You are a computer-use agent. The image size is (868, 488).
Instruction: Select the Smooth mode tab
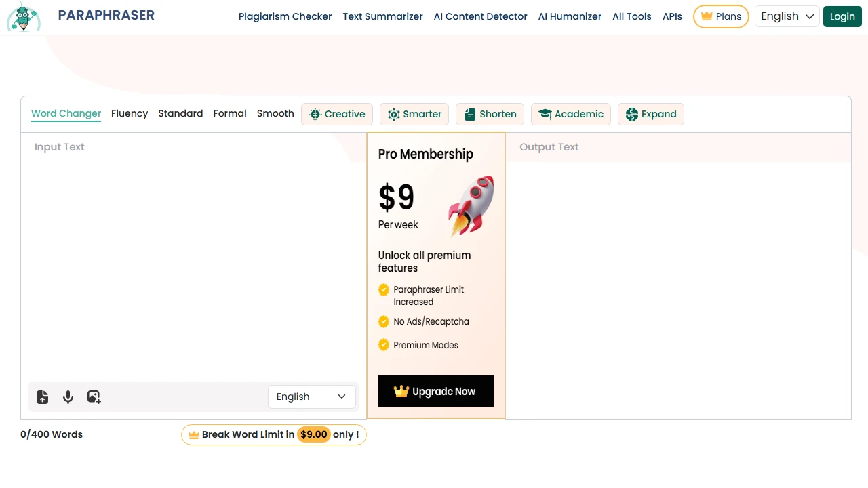click(275, 113)
